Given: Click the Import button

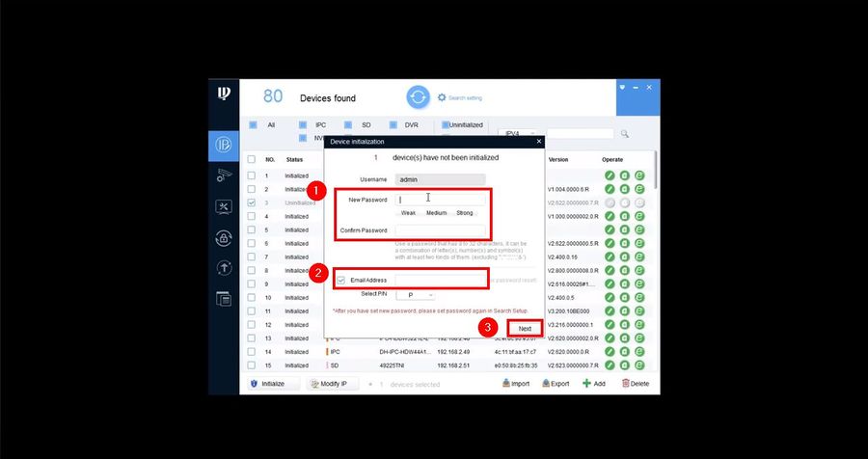Looking at the screenshot, I should (x=516, y=384).
